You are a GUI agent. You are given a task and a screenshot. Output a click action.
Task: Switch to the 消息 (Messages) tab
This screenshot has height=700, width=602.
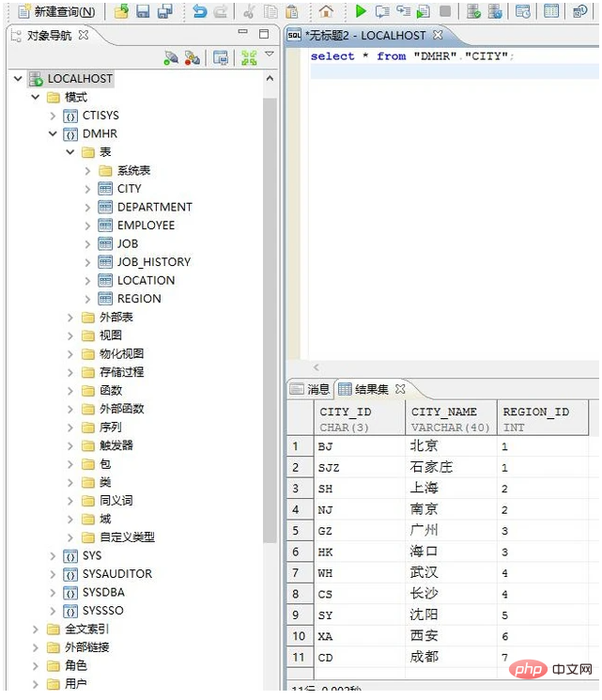coord(311,389)
